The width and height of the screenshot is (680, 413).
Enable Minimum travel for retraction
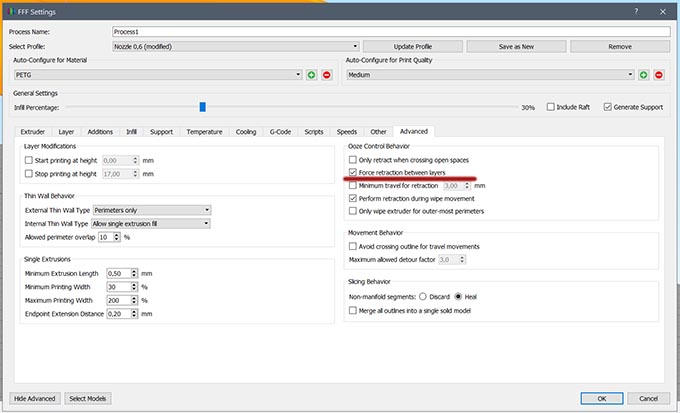pos(353,185)
